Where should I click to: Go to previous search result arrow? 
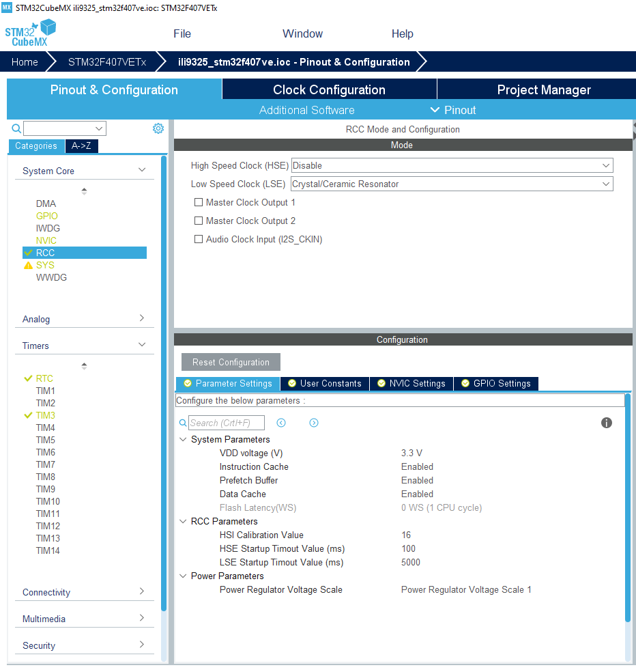pos(281,423)
